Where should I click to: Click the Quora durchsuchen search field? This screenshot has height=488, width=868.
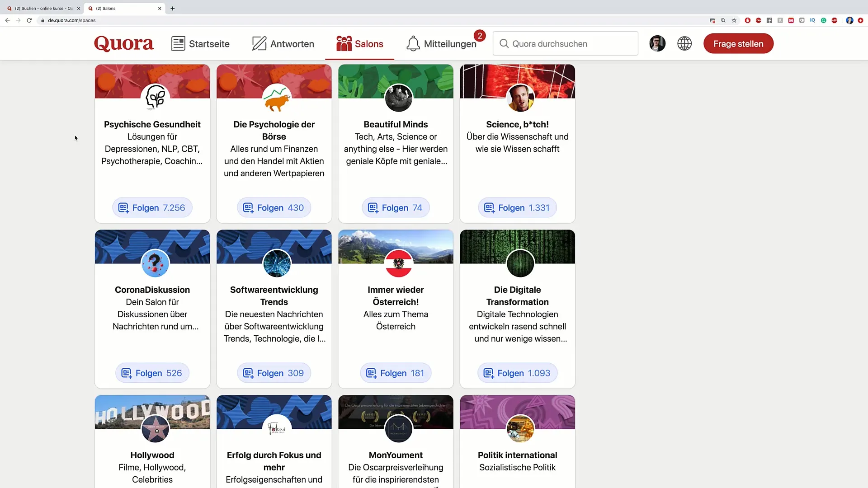[x=566, y=43]
